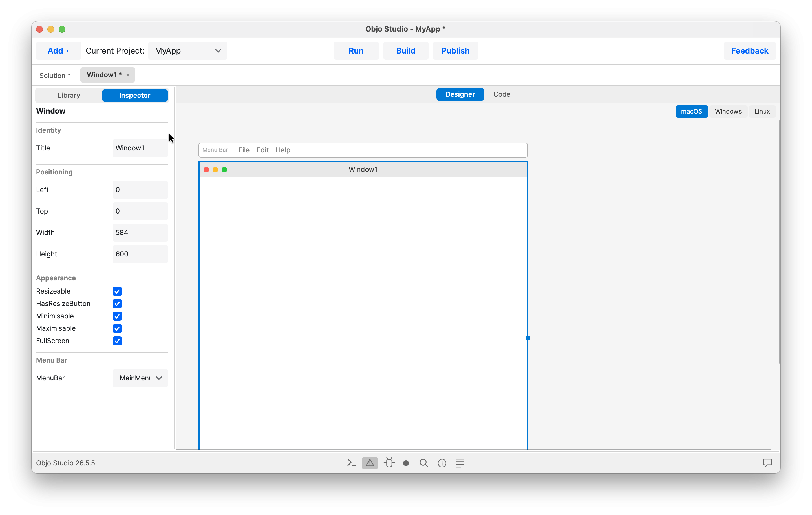This screenshot has width=812, height=515.
Task: Open the terminal console icon in status bar
Action: point(351,463)
